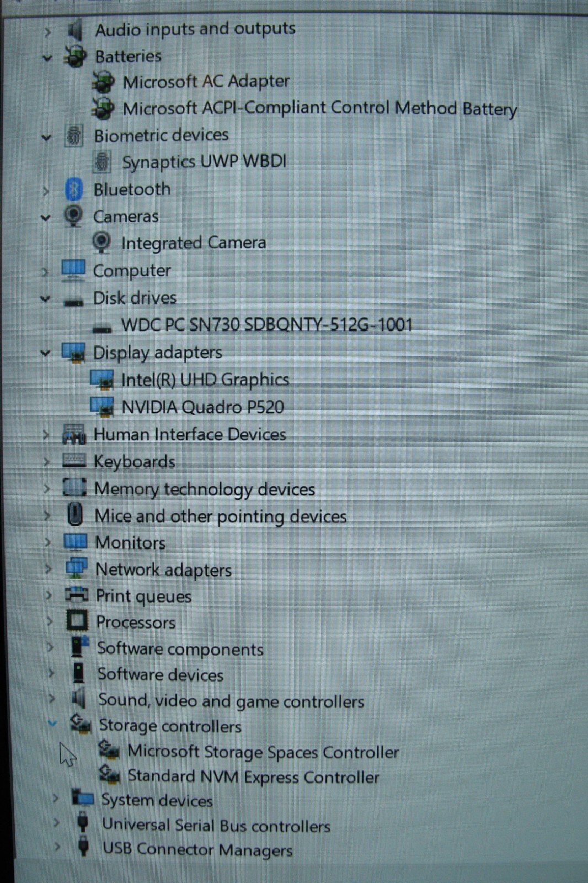Expand the Processors category
588x883 pixels.
(x=49, y=621)
